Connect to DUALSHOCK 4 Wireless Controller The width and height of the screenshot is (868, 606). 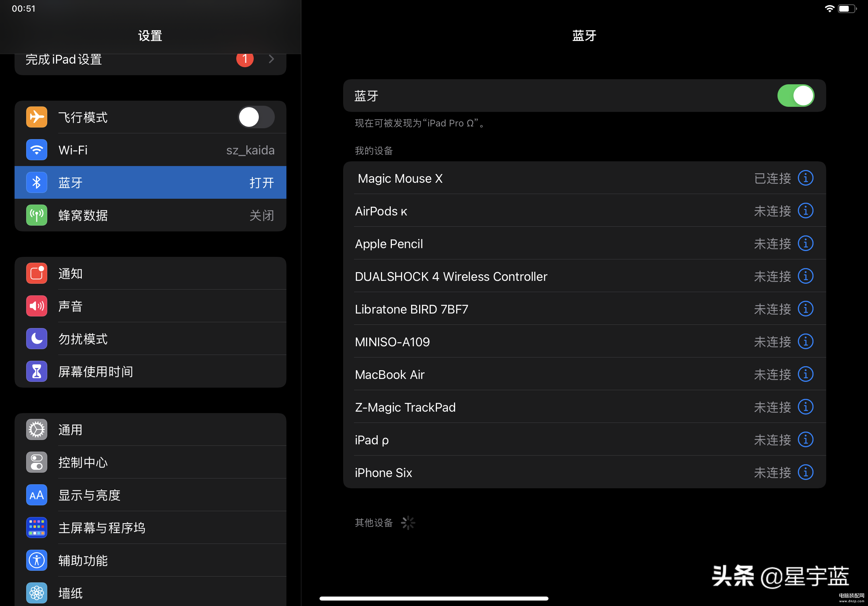pos(584,276)
